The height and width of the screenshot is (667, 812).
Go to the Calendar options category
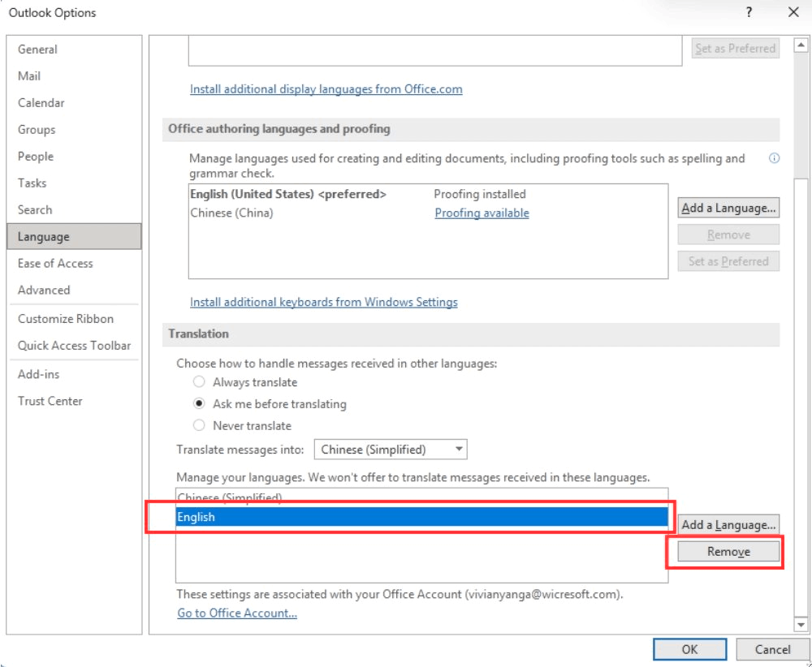tap(74, 103)
